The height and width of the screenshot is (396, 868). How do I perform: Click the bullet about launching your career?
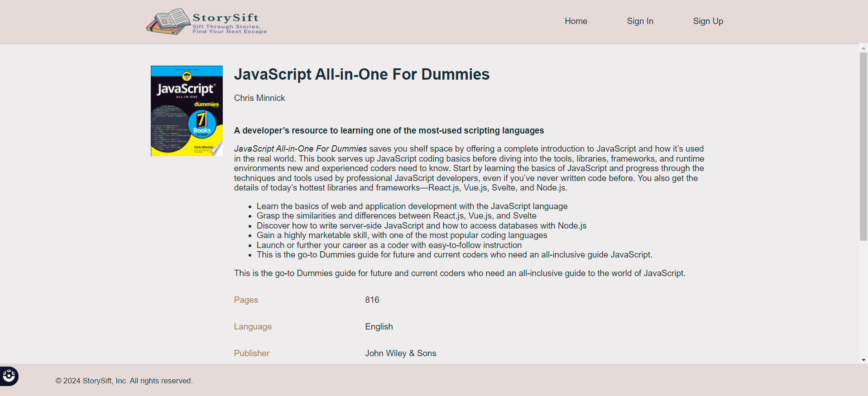pyautogui.click(x=389, y=245)
